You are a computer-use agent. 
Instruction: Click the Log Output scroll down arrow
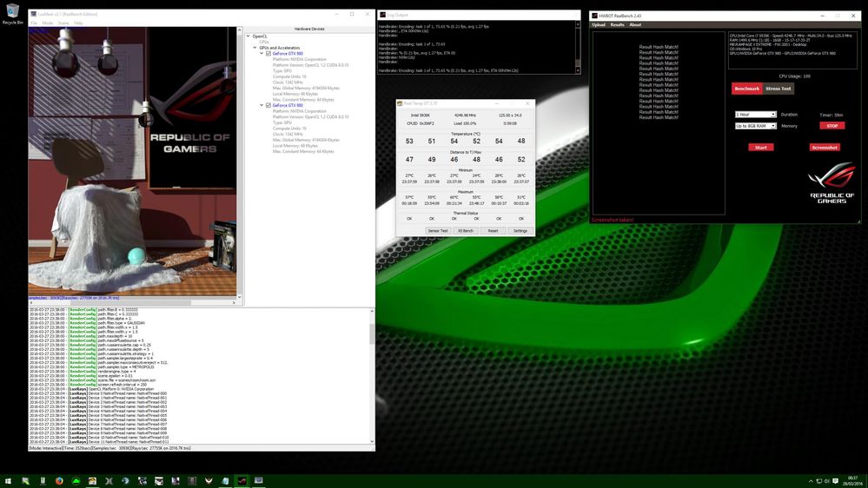pos(578,70)
